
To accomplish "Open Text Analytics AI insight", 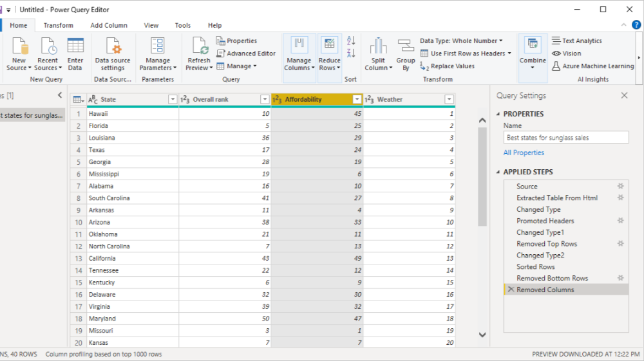I will tap(576, 41).
